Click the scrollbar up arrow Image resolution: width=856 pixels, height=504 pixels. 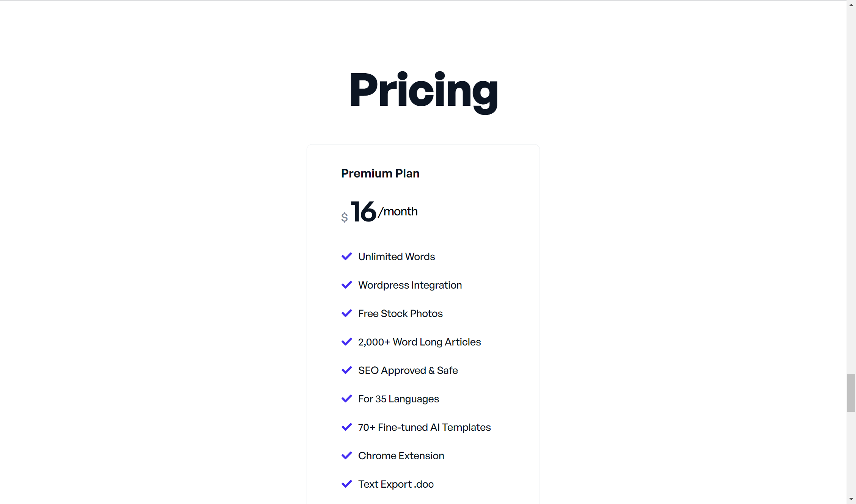pos(851,5)
